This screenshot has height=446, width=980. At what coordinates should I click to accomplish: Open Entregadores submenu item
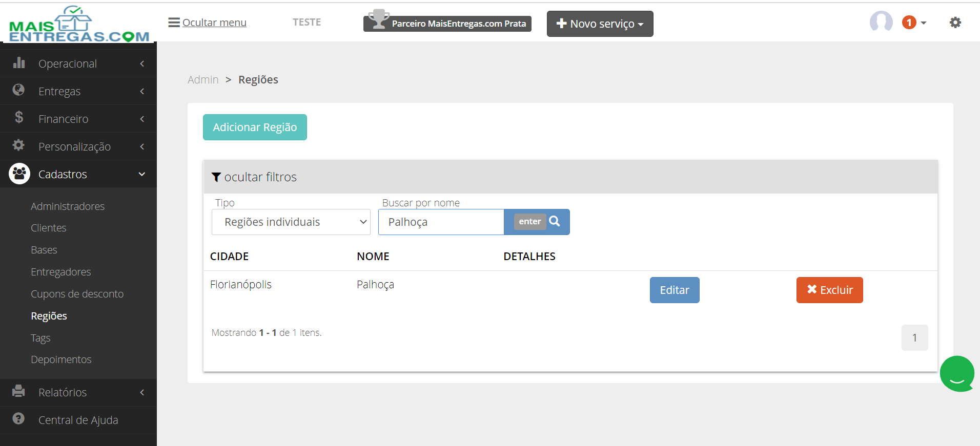(x=61, y=272)
